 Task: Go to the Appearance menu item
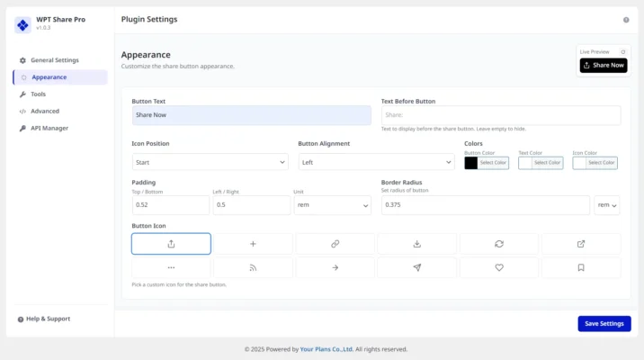click(x=60, y=77)
